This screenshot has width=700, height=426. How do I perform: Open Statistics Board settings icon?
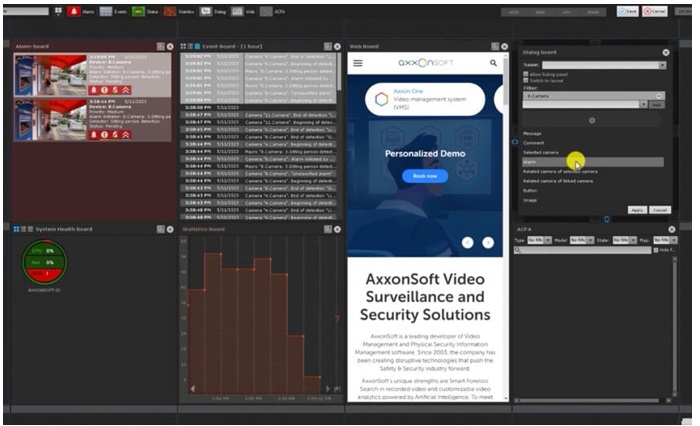pyautogui.click(x=328, y=229)
